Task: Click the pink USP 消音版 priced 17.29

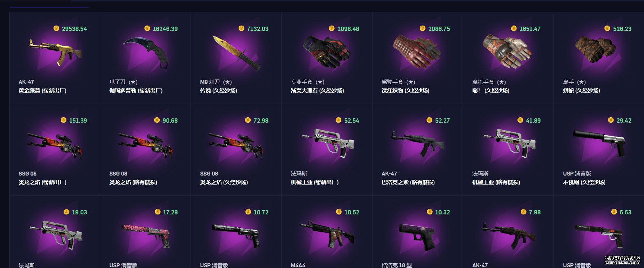Action: 145,236
